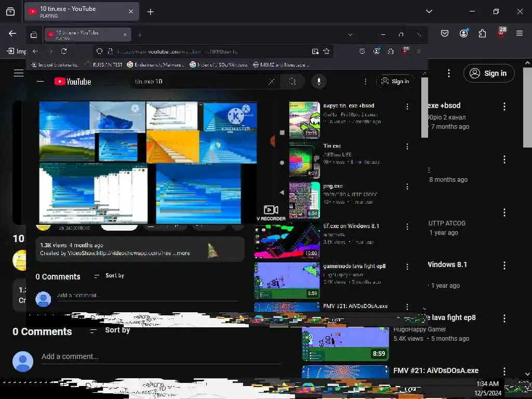Viewport: 532px width, 399px height.
Task: Open outer Firefox application menu
Action: [x=520, y=33]
